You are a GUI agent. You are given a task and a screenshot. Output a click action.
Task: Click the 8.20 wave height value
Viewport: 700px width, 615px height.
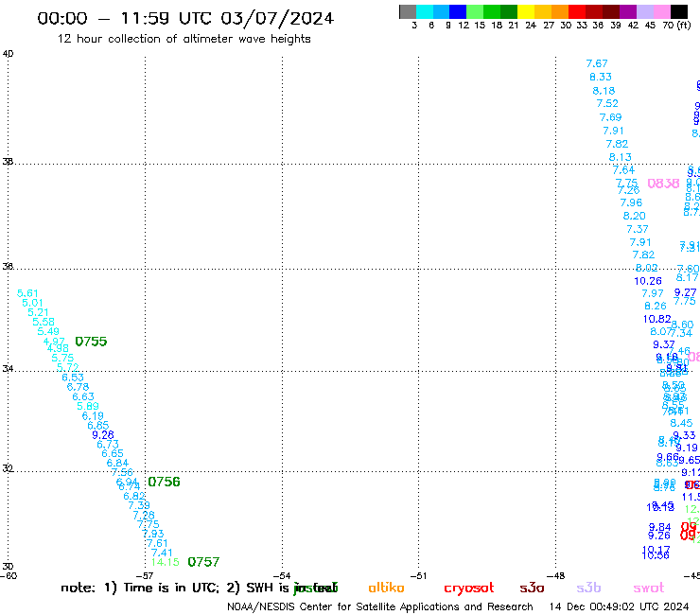pos(635,216)
